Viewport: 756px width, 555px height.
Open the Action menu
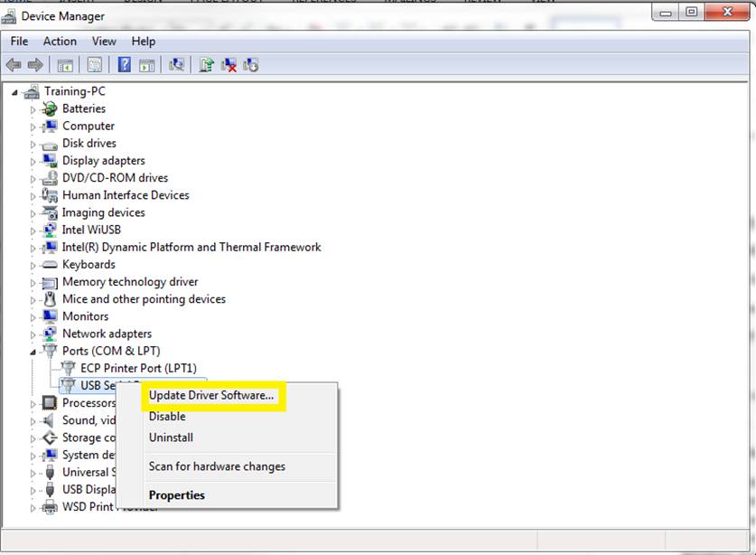[60, 41]
